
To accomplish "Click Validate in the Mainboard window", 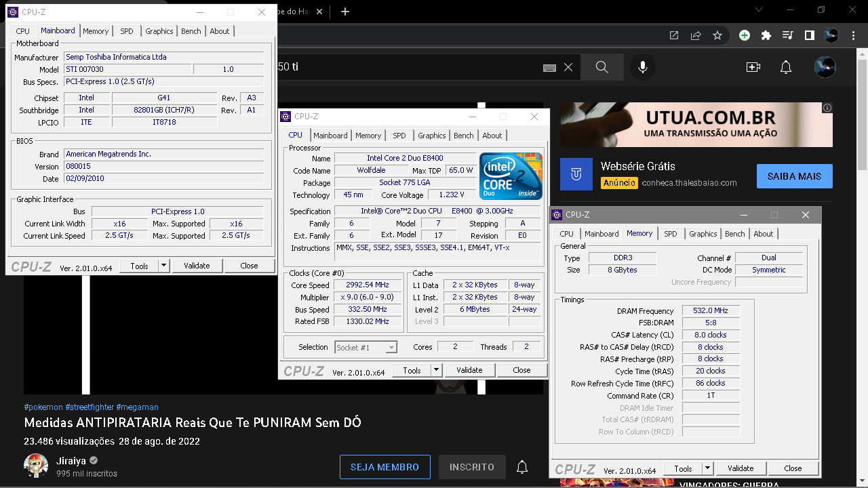I will 197,266.
